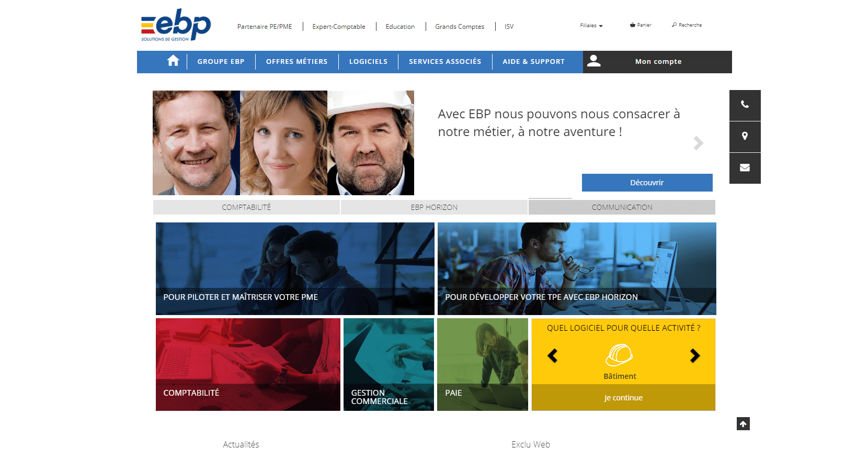Image resolution: width=868 pixels, height=459 pixels.
Task: Click the phone contact icon
Action: pos(745,105)
